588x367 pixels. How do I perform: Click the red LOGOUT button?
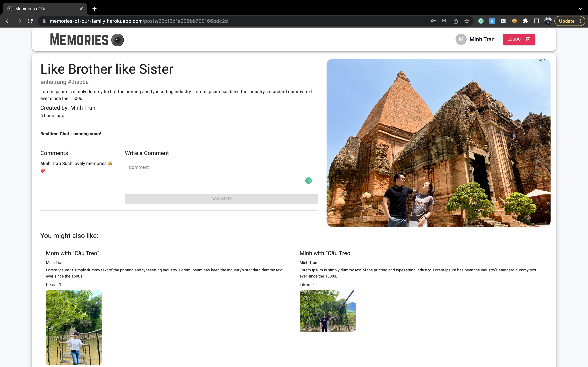click(x=519, y=39)
